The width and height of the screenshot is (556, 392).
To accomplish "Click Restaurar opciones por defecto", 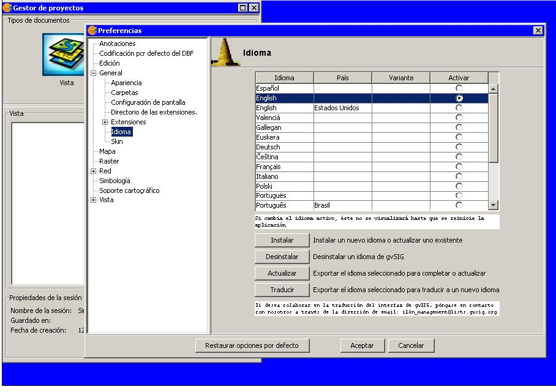I will (x=252, y=345).
